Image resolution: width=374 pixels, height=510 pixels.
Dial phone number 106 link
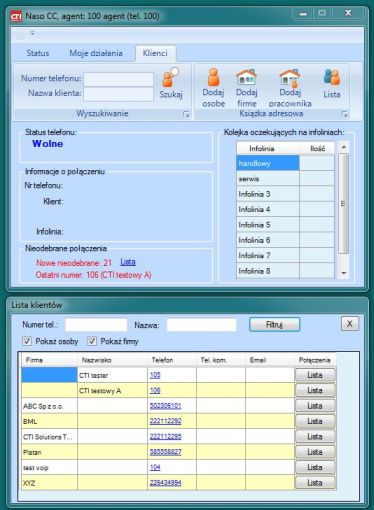tap(155, 390)
